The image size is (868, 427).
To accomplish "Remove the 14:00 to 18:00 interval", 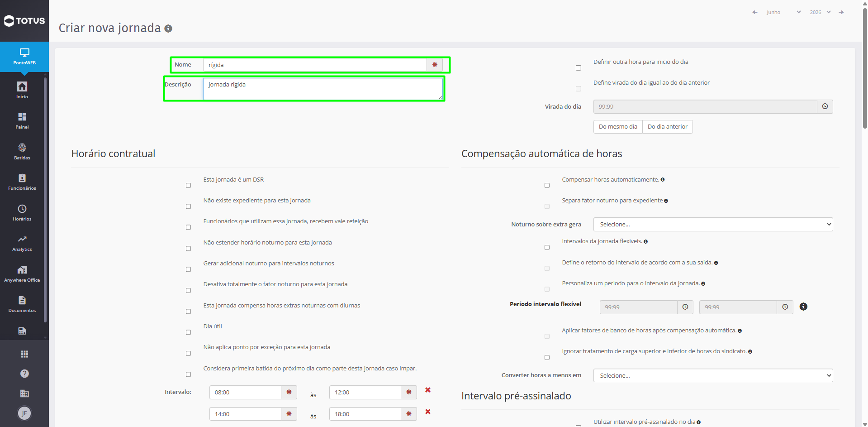I will pyautogui.click(x=428, y=412).
